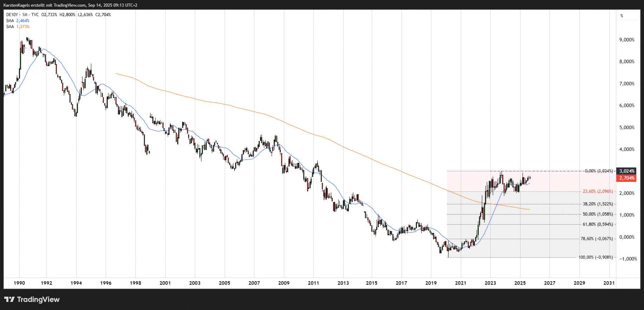
Task: Click the 2025 label on time axis
Action: 520,283
